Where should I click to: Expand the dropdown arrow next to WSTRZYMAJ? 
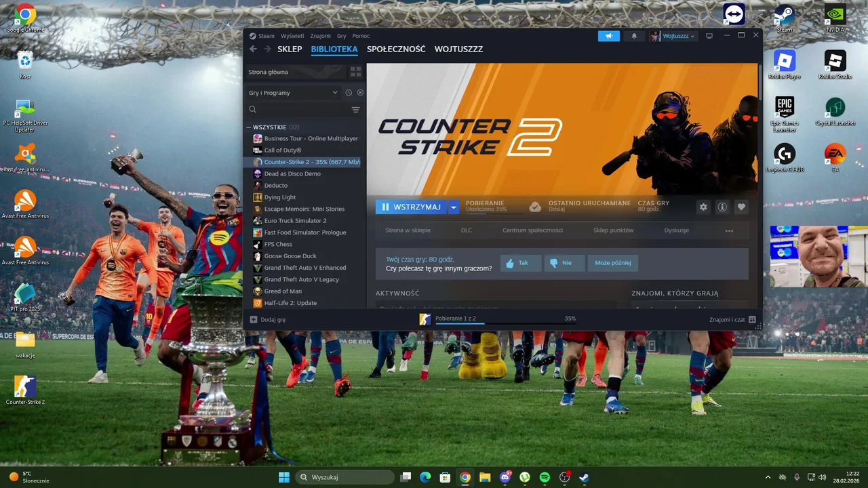[454, 207]
